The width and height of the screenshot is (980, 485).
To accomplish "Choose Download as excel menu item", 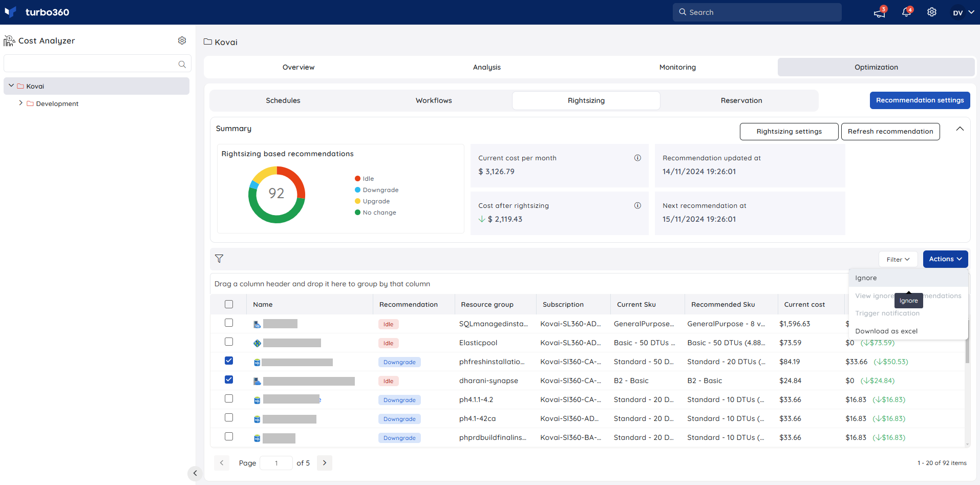I will pos(908,331).
